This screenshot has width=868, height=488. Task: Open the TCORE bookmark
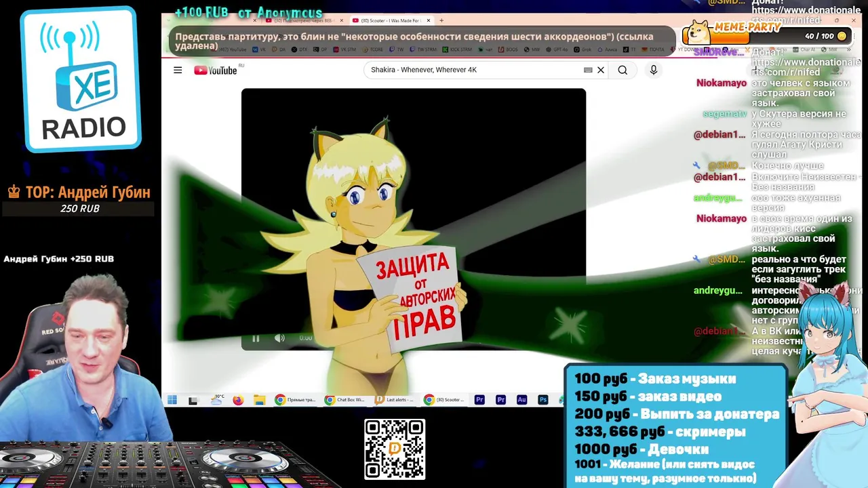pyautogui.click(x=373, y=49)
